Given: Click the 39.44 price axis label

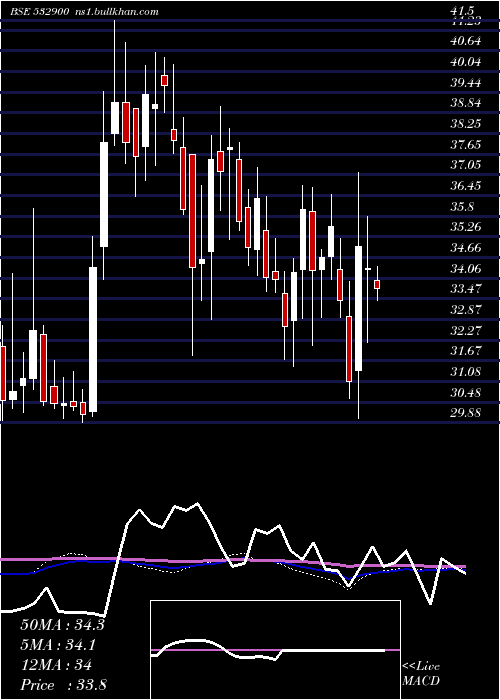Looking at the screenshot, I should tap(466, 83).
